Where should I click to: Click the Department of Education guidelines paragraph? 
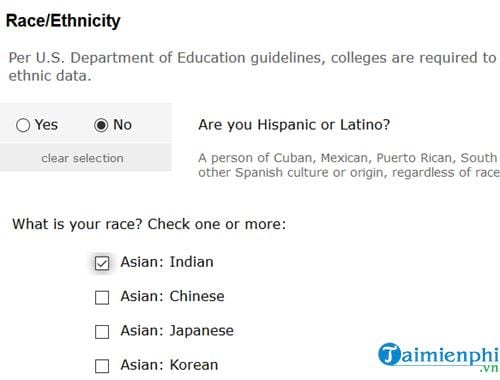click(253, 67)
